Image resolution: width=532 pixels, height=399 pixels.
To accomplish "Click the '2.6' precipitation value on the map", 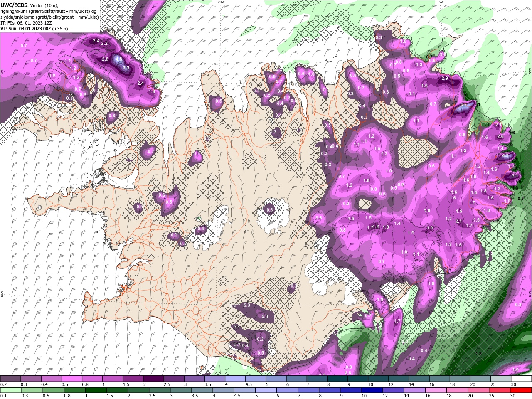I will pyautogui.click(x=500, y=136).
